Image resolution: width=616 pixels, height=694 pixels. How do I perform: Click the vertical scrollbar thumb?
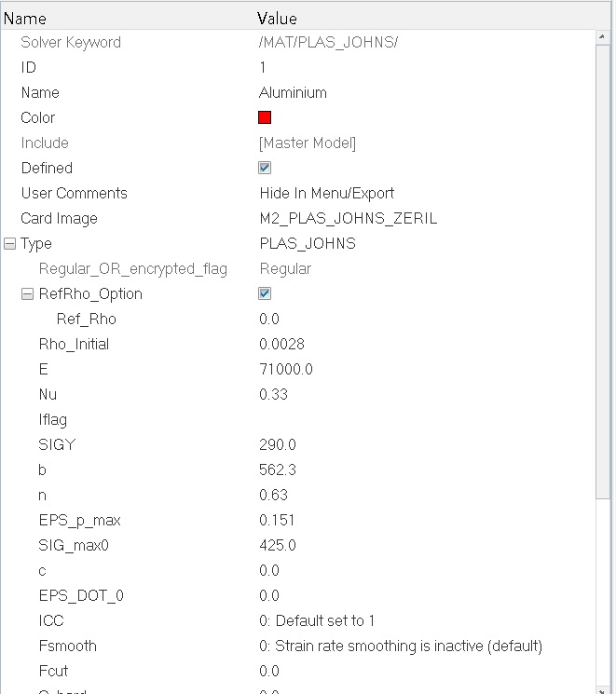pos(603,271)
